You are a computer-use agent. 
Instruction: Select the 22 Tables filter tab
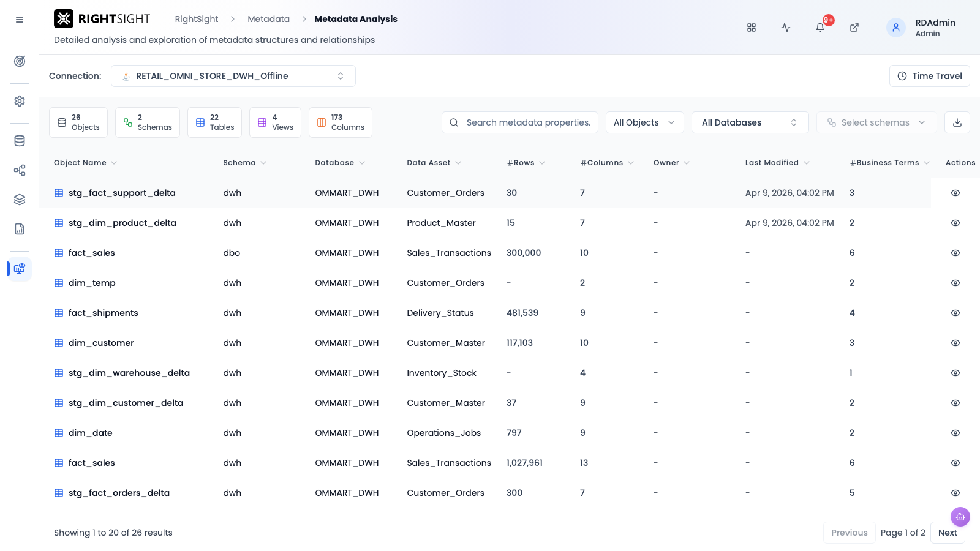click(x=215, y=122)
